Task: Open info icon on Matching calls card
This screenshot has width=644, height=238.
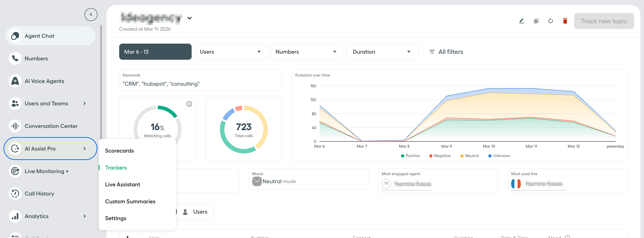Action: (x=189, y=104)
